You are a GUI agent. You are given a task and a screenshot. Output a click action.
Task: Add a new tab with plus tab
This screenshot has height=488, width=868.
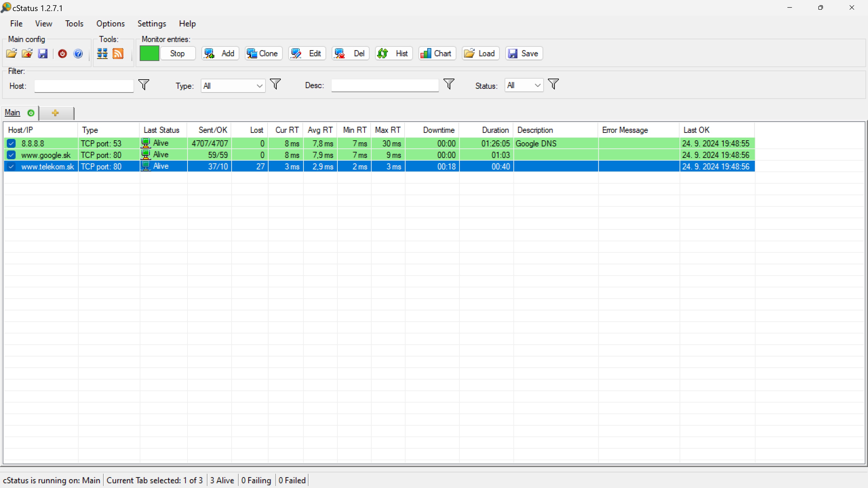(x=56, y=113)
